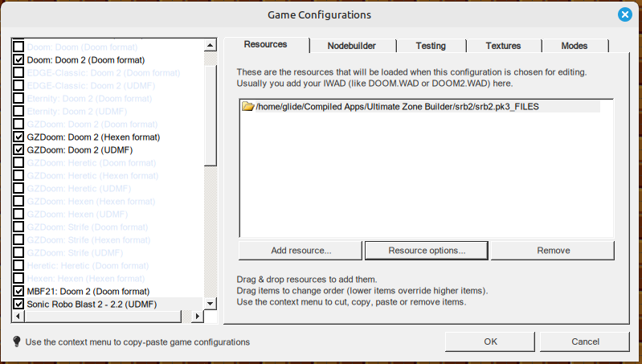
Task: Enable EDGE-Classic: Doom 2 (UDMF) checkbox
Action: click(x=18, y=85)
